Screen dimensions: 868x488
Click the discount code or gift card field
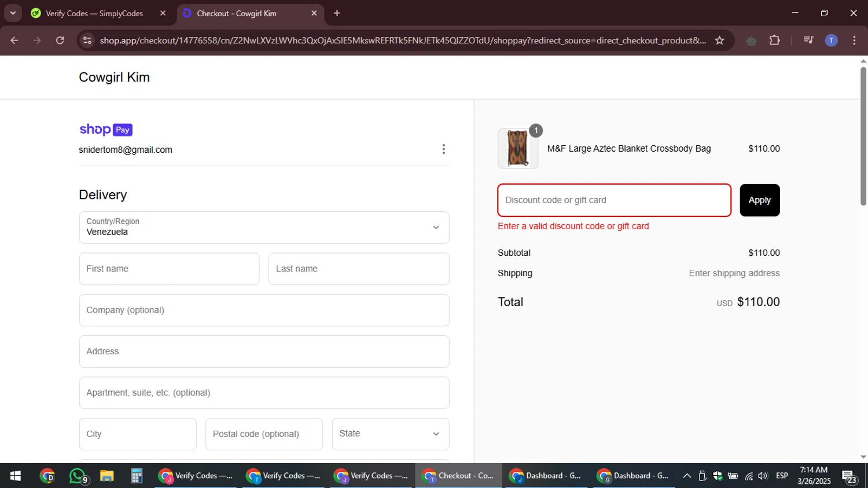[x=615, y=200]
